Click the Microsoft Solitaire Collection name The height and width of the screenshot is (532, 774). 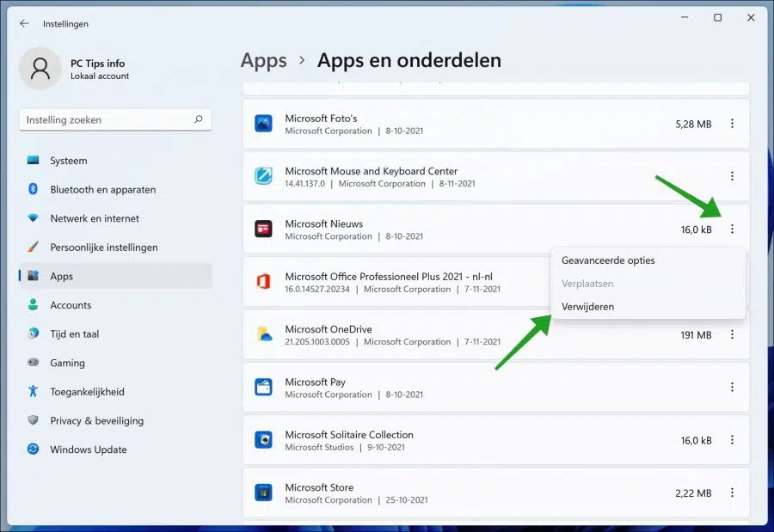click(349, 435)
